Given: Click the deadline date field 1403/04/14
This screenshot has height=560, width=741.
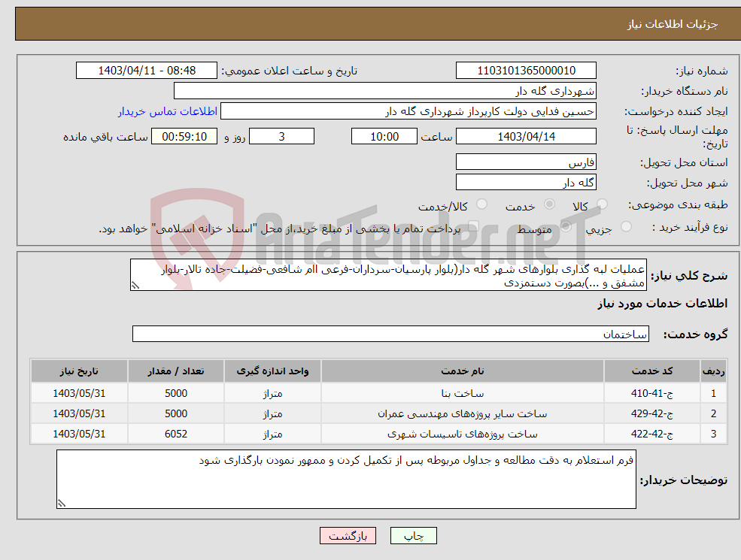Looking at the screenshot, I should (526, 137).
